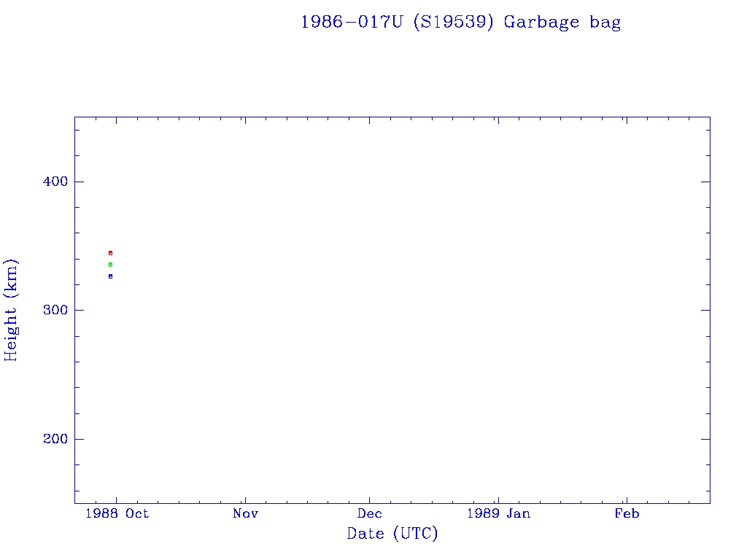
Task: Click the 200 tick label on the height axis
Action: click(50, 439)
